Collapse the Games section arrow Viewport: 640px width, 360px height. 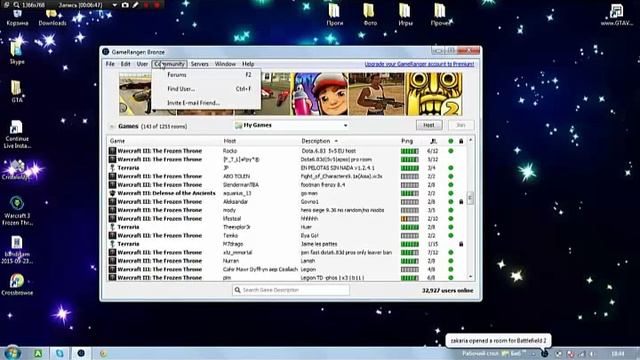112,127
